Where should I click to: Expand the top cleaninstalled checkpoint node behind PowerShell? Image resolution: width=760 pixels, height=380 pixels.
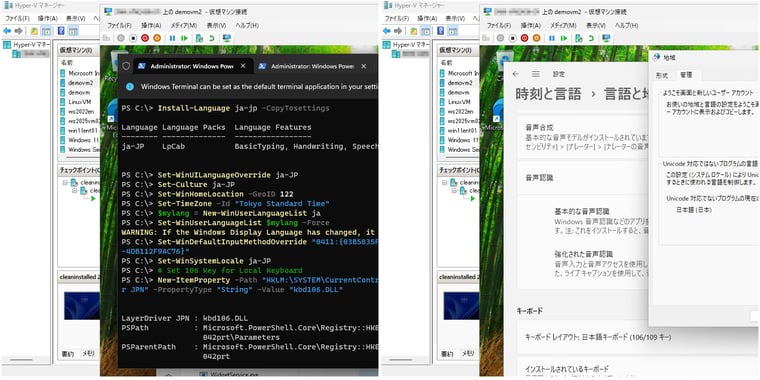[x=66, y=183]
